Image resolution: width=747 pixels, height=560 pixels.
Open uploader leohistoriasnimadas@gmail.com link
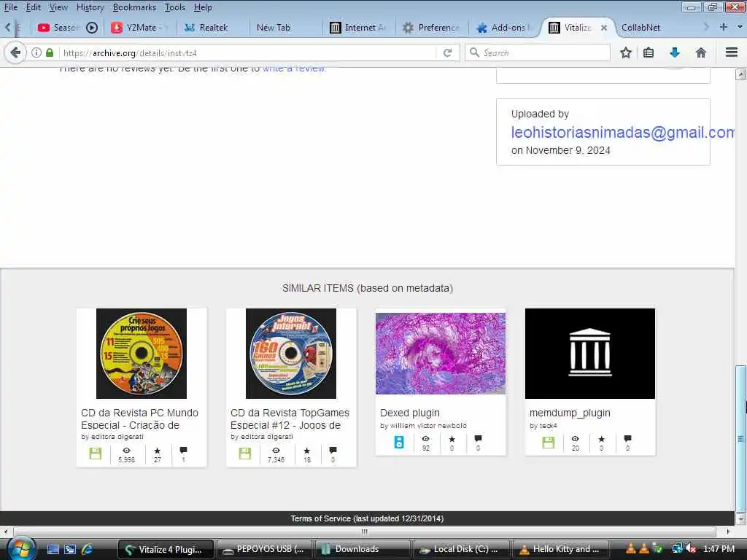622,133
